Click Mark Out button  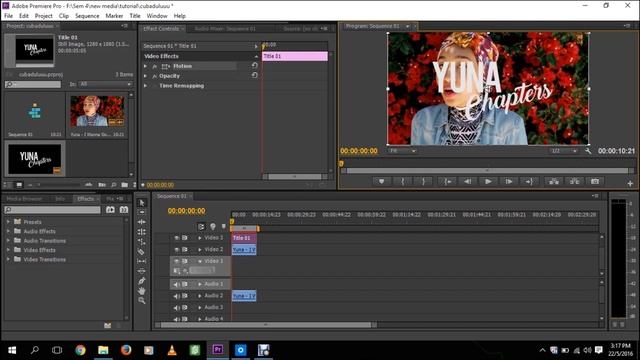[424, 182]
